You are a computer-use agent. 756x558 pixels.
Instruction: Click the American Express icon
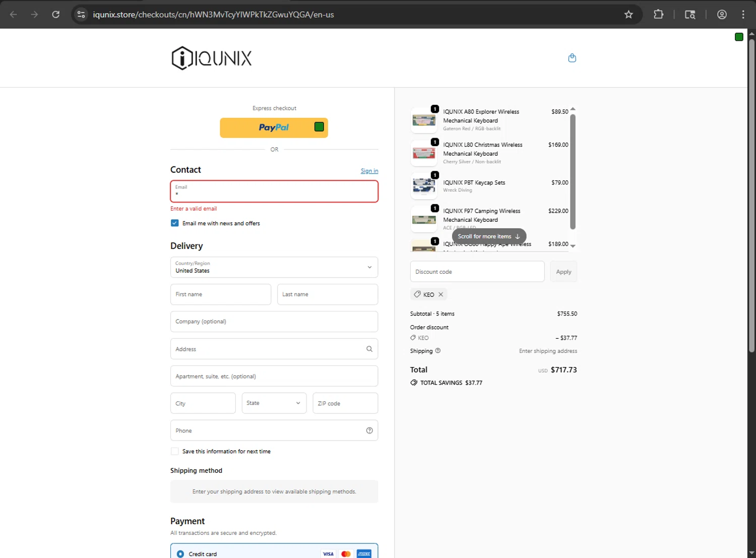[364, 553]
